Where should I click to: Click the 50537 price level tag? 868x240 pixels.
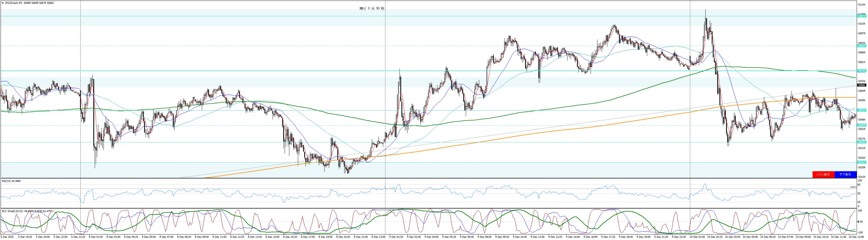[x=862, y=110]
